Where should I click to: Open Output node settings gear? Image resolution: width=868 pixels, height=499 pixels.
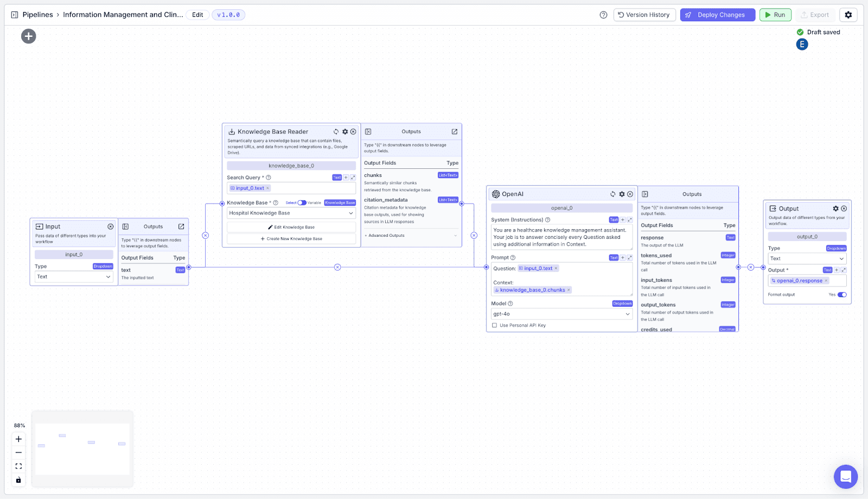836,209
